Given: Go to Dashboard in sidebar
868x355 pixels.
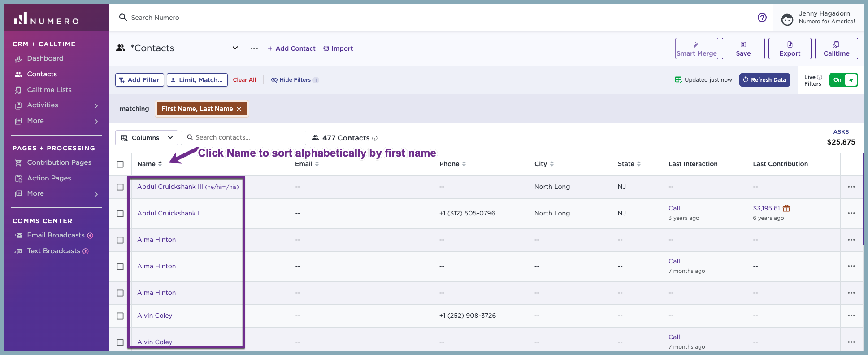Looking at the screenshot, I should 45,58.
